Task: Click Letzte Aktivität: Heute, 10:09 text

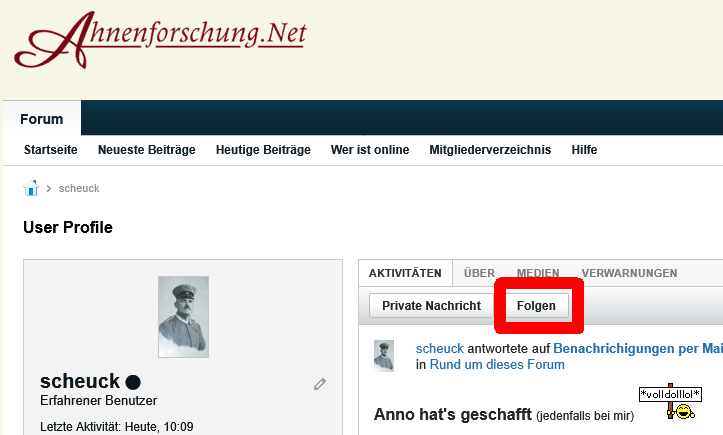Action: pos(117,427)
